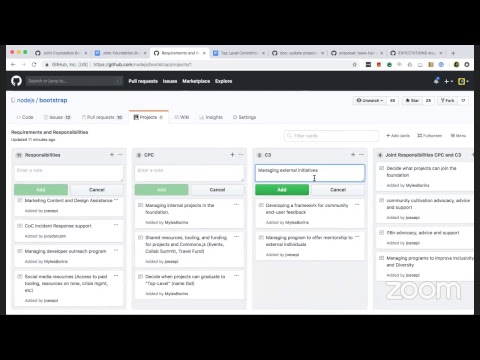The image size is (480, 360).
Task: Enter Fullscreen mode
Action: pyautogui.click(x=430, y=136)
